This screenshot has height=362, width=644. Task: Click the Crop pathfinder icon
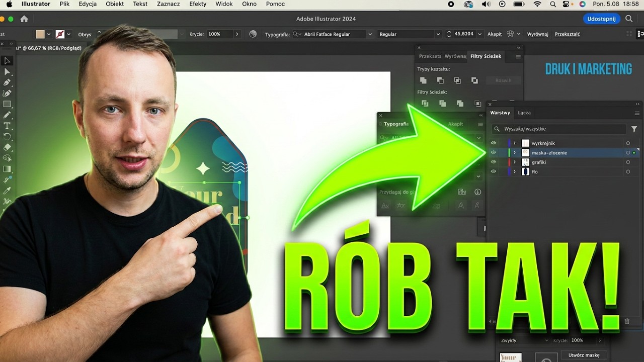[x=477, y=104]
